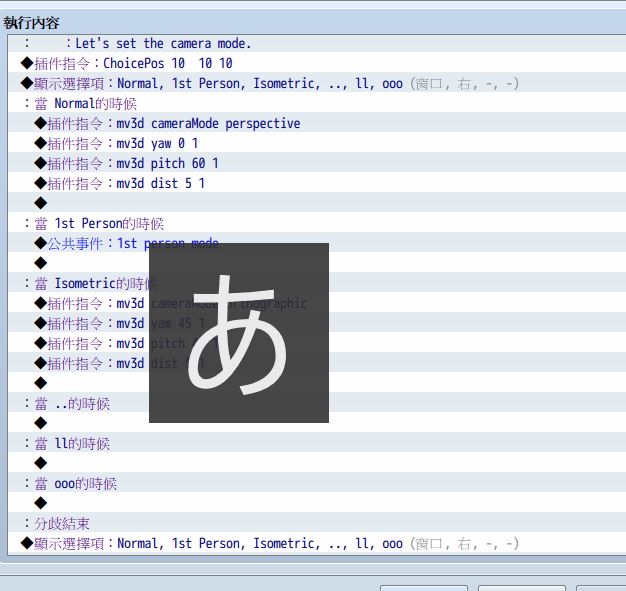Select the mv3d pitch 60 1 command
This screenshot has height=591, width=626.
pyautogui.click(x=317, y=163)
